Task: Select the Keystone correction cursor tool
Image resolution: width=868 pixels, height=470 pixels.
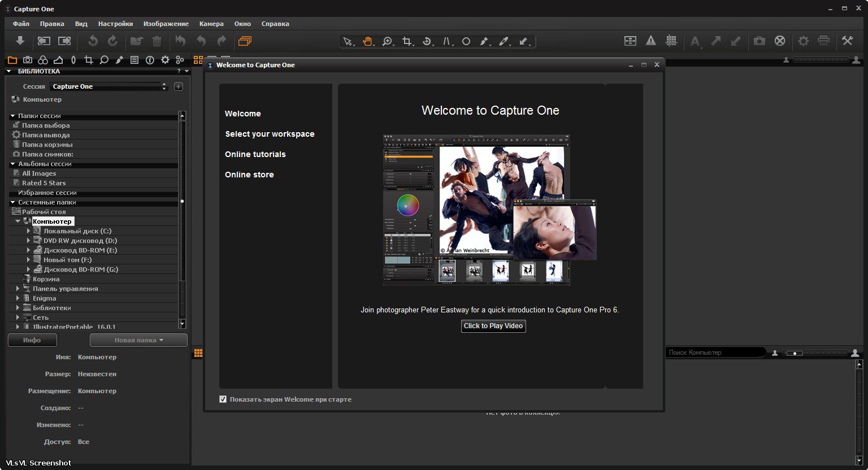Action: (x=447, y=41)
